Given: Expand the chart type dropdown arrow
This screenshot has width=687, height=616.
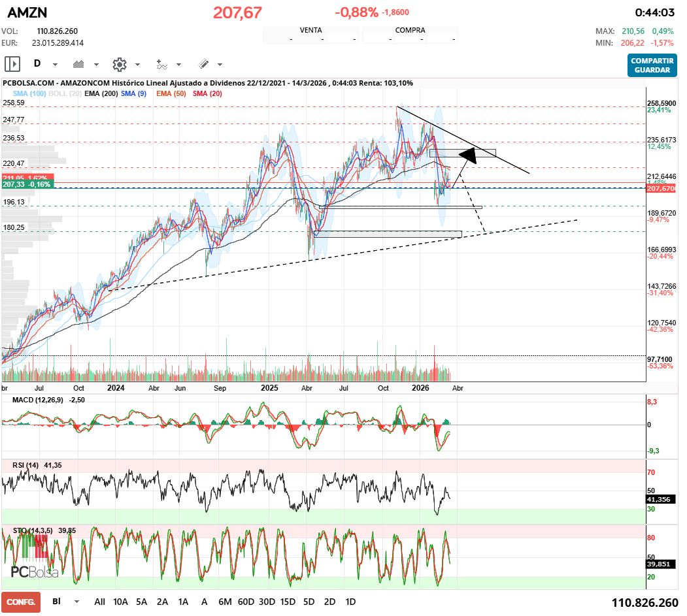Looking at the screenshot, I should [x=96, y=65].
